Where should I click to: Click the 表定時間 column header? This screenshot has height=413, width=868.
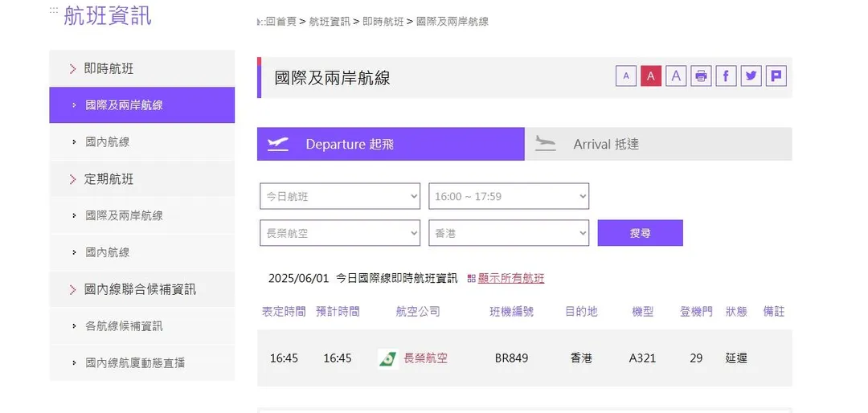[x=284, y=312]
